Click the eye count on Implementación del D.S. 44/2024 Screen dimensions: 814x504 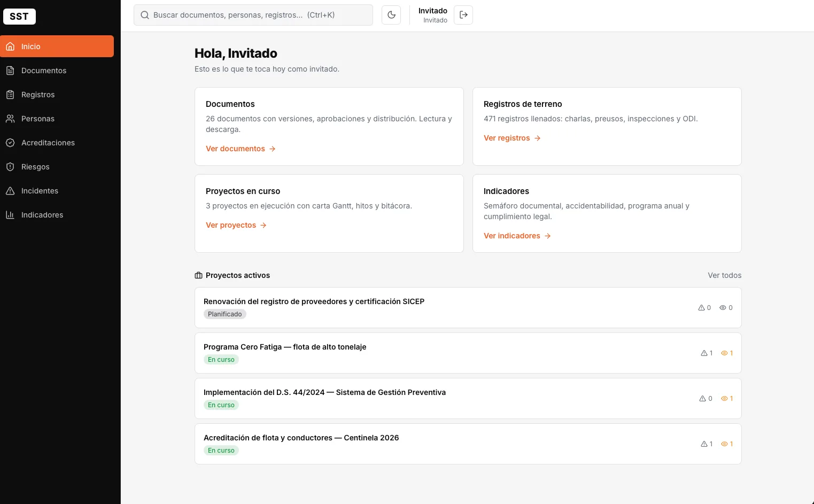point(727,399)
